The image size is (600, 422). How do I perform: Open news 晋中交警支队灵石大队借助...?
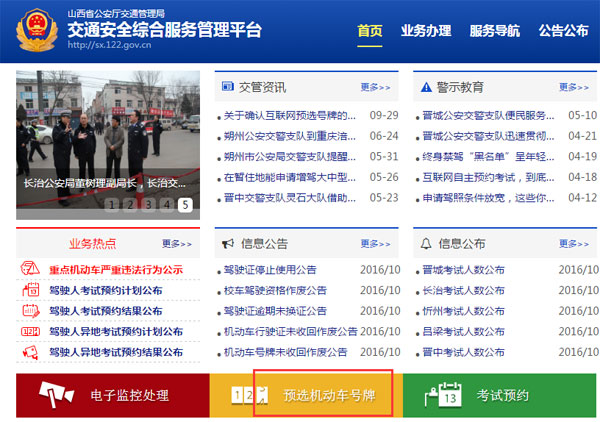click(290, 198)
